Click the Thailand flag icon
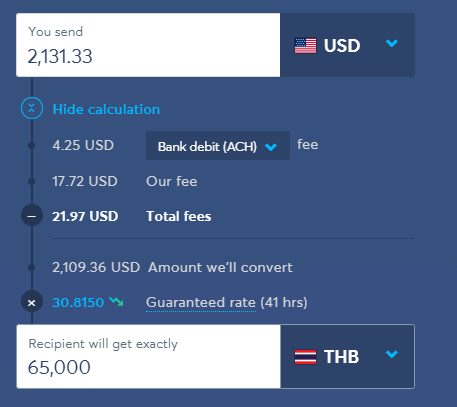 (305, 357)
